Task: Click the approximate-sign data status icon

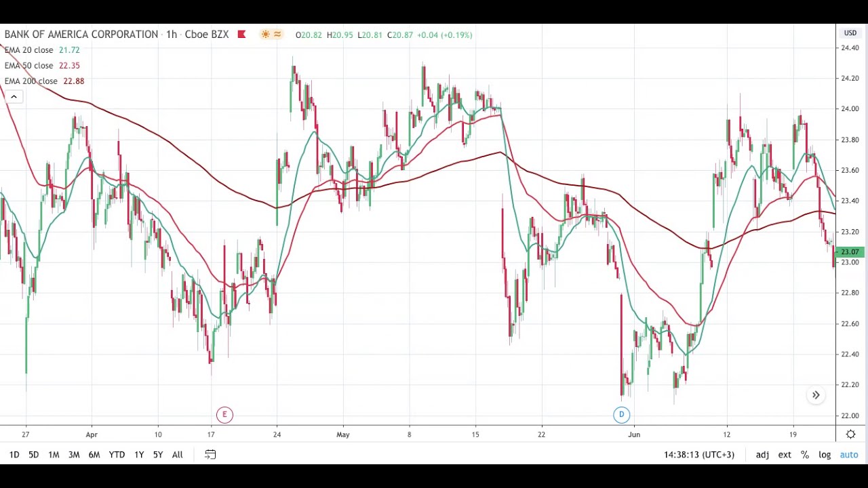Action: pyautogui.click(x=277, y=35)
